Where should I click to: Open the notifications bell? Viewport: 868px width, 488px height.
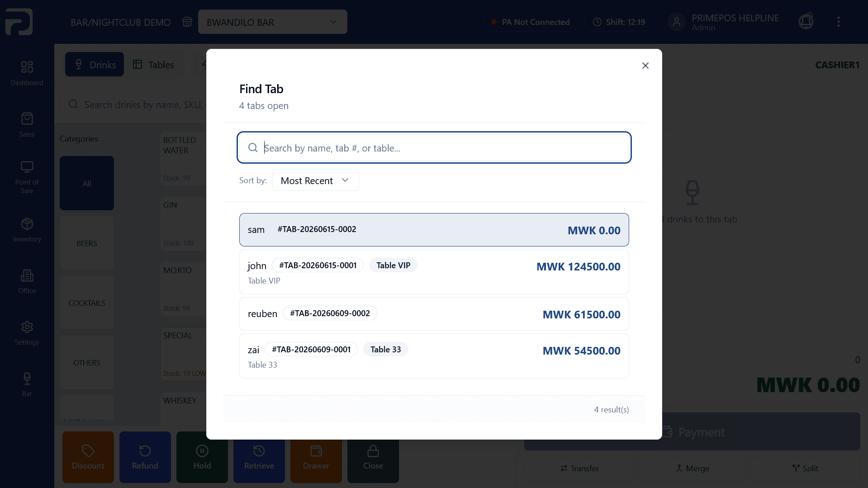[x=806, y=22]
